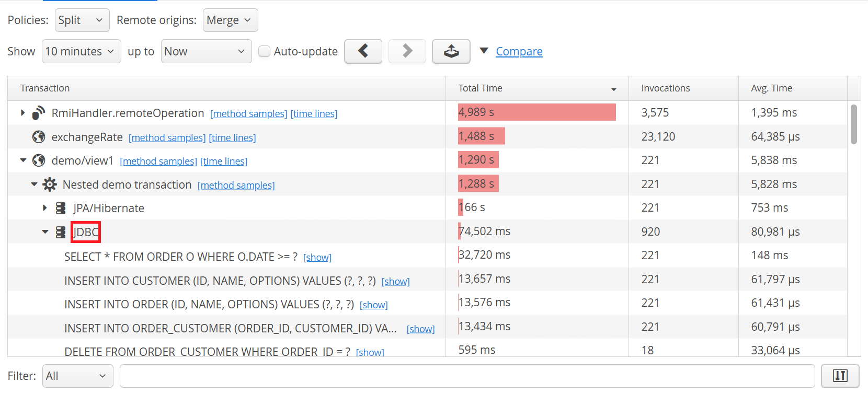Collapse the JDBC node

pyautogui.click(x=45, y=232)
